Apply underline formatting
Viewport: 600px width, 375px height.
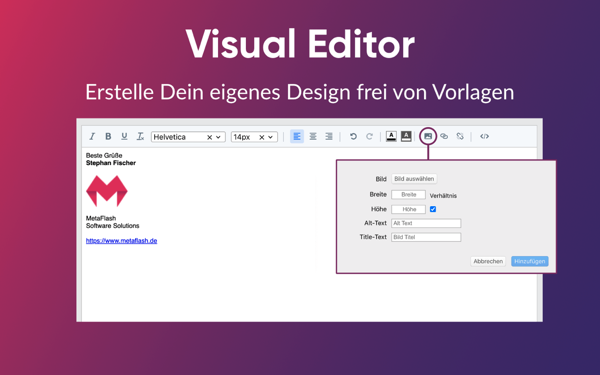click(x=124, y=137)
